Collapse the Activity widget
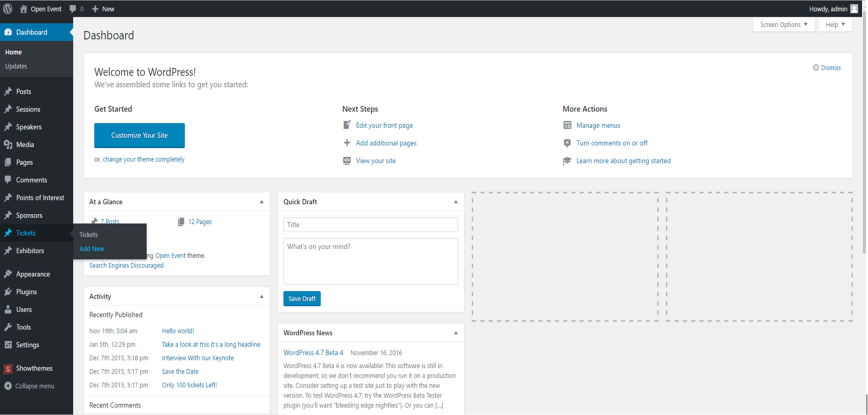 click(x=261, y=297)
